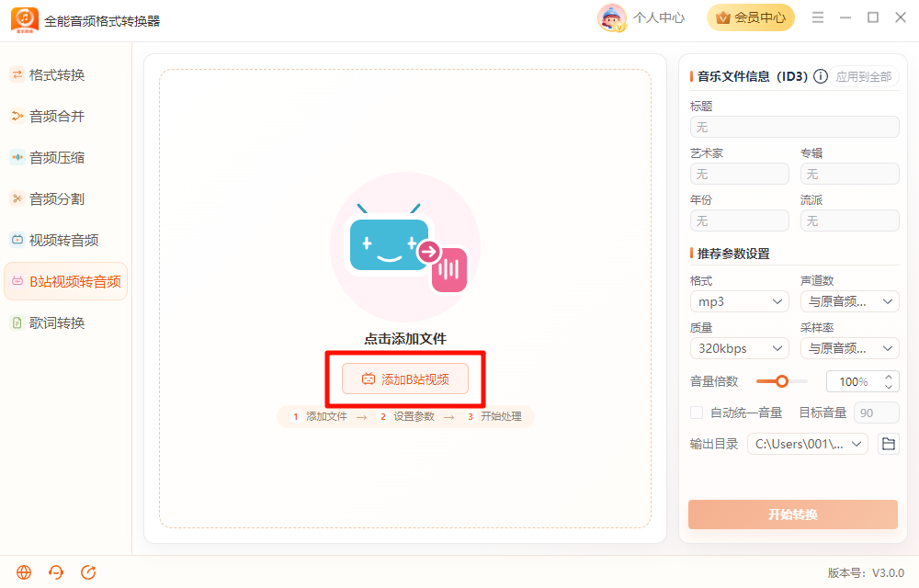
Task: Click the 开始转换 button
Action: [792, 514]
